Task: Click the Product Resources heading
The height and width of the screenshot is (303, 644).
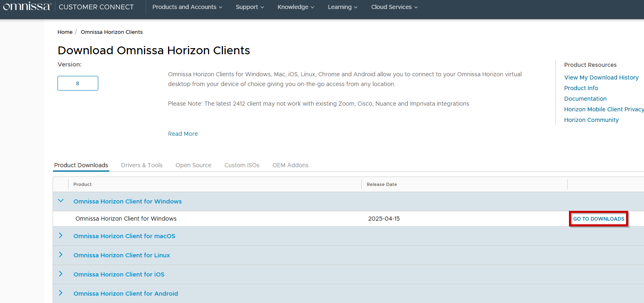Action: point(590,65)
